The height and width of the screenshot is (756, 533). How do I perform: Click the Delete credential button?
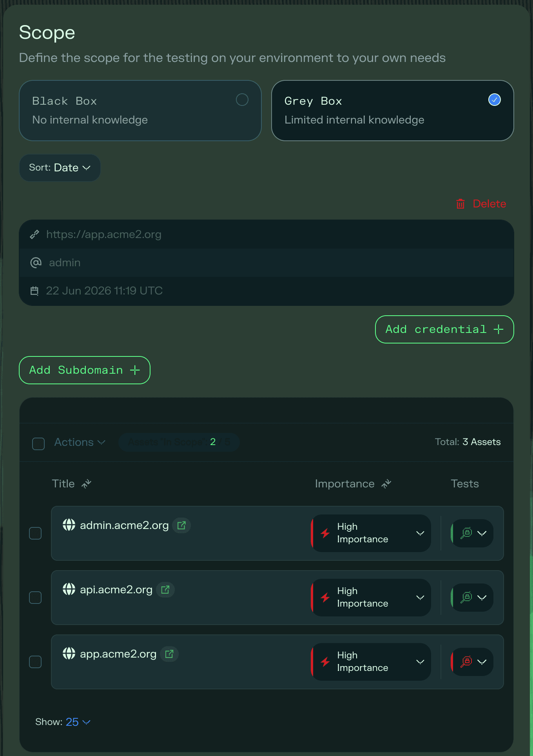[x=481, y=204]
